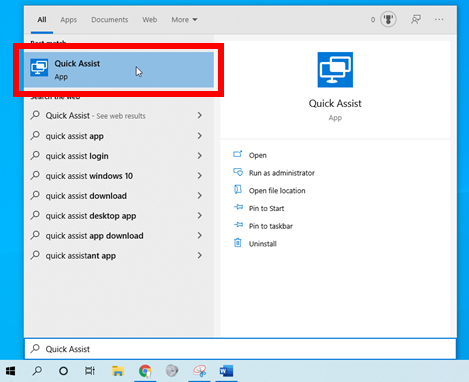
Task: Switch to the Documents search tab
Action: (110, 20)
